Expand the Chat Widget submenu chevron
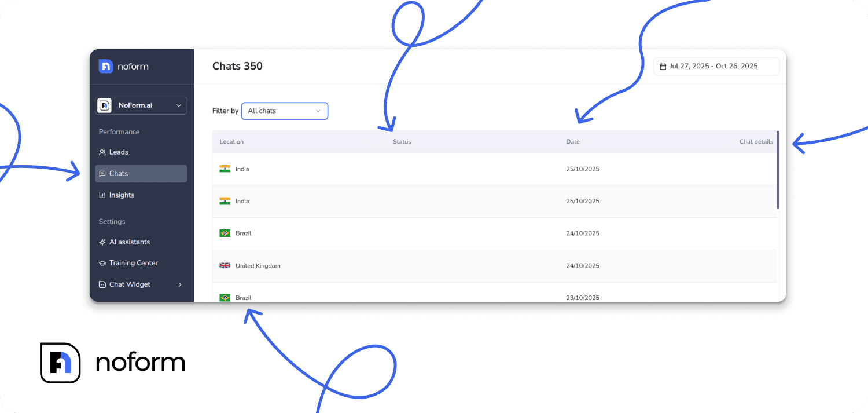 [179, 284]
